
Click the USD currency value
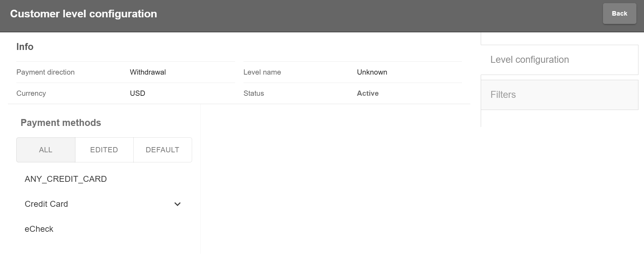pos(138,93)
